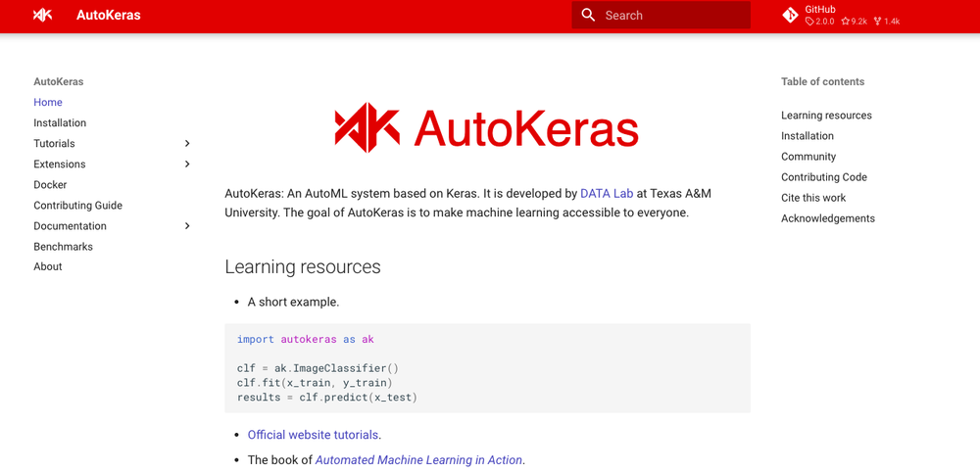Click the 'import autokeras as ak' code line
Viewport: 980px width, 473px height.
(306, 339)
